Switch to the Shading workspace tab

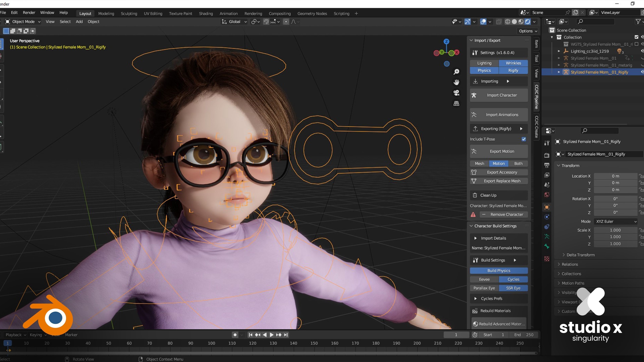[x=206, y=13]
